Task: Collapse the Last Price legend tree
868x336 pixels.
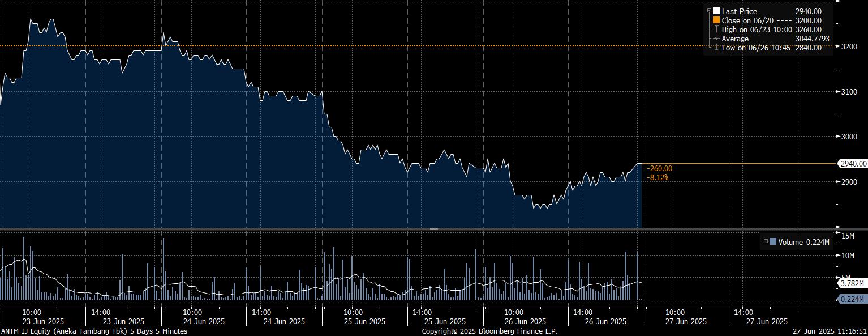Action: [x=709, y=11]
